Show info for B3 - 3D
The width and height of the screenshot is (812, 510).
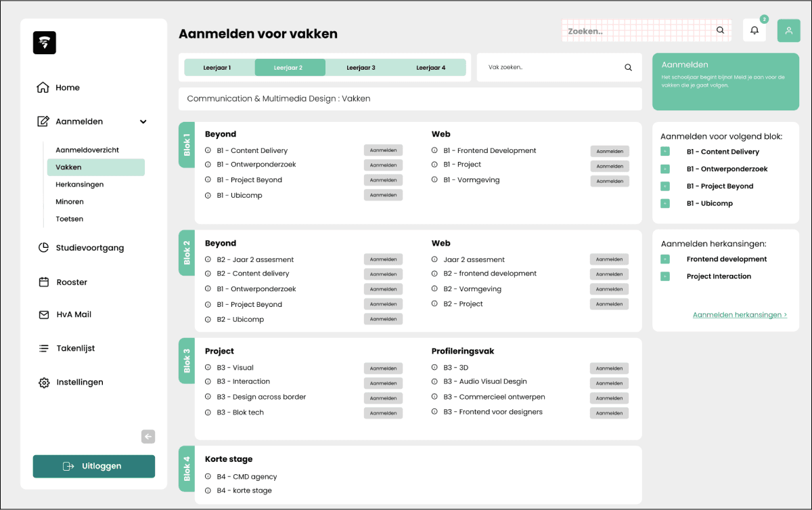click(x=435, y=368)
